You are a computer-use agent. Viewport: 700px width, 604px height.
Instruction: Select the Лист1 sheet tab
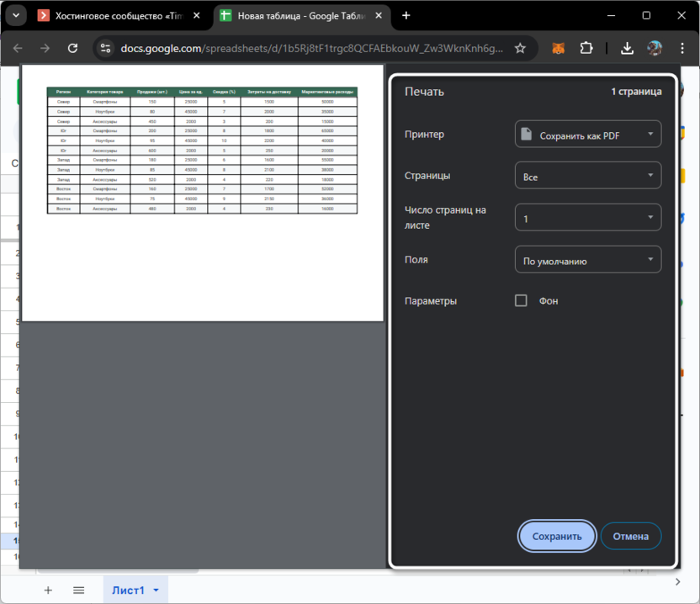pos(128,591)
